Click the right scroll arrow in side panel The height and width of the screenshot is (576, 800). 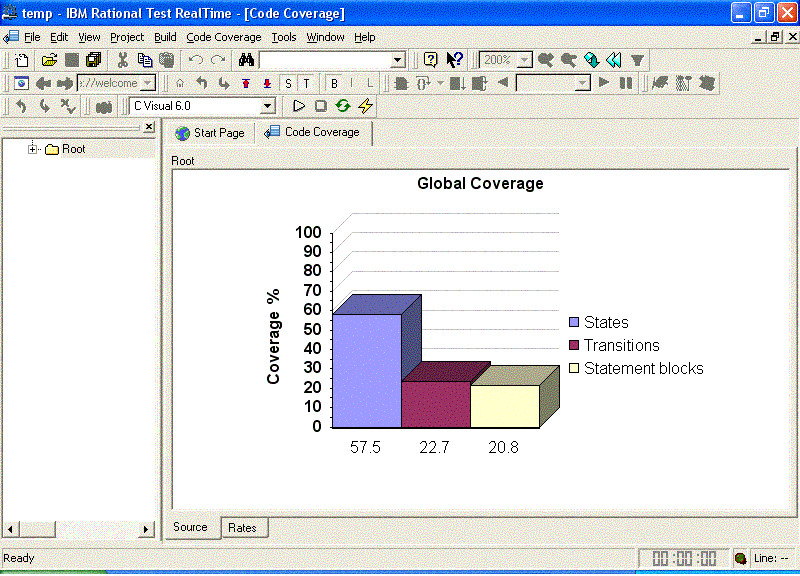[x=146, y=529]
